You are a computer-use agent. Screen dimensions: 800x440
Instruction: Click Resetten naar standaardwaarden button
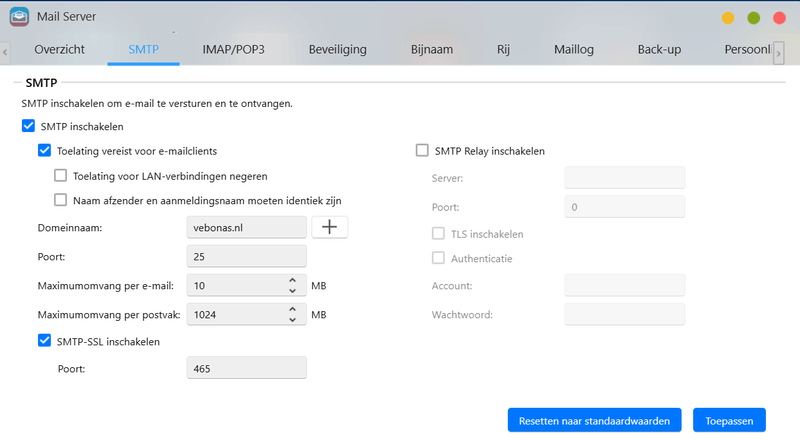(595, 419)
